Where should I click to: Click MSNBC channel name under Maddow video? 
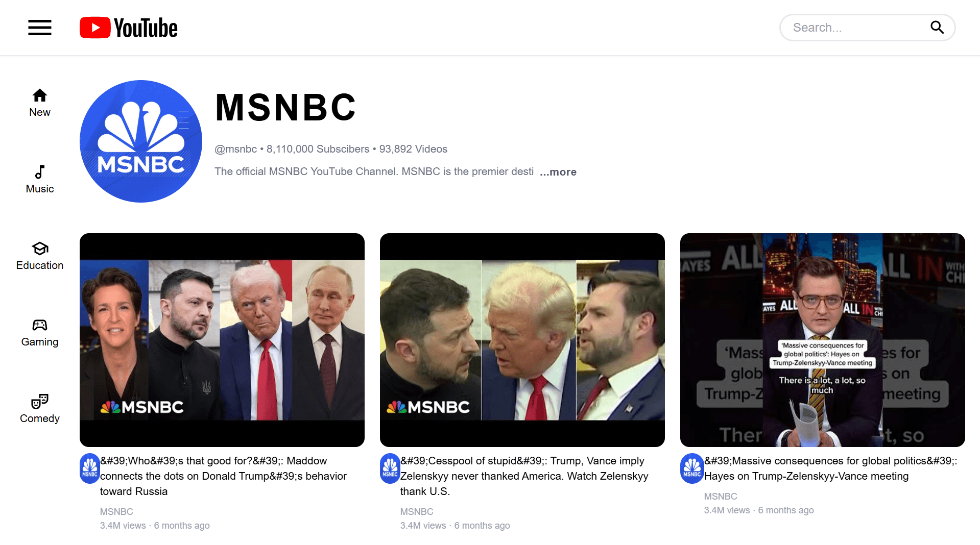116,512
